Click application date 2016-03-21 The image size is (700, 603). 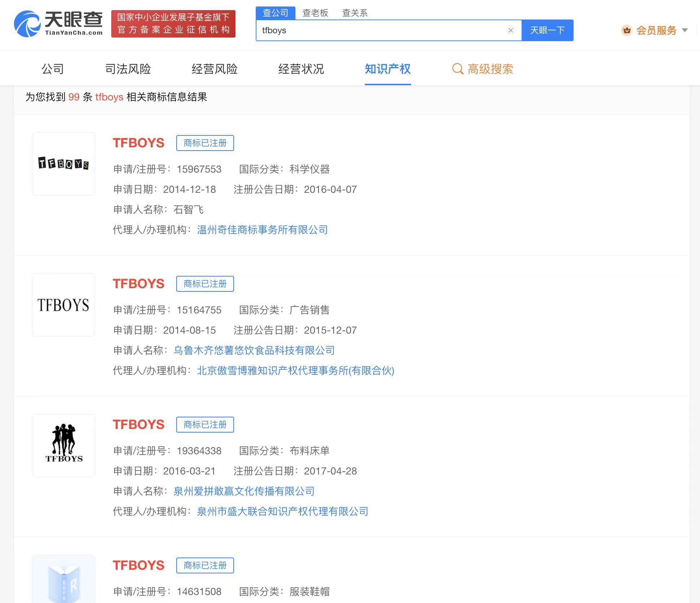189,471
